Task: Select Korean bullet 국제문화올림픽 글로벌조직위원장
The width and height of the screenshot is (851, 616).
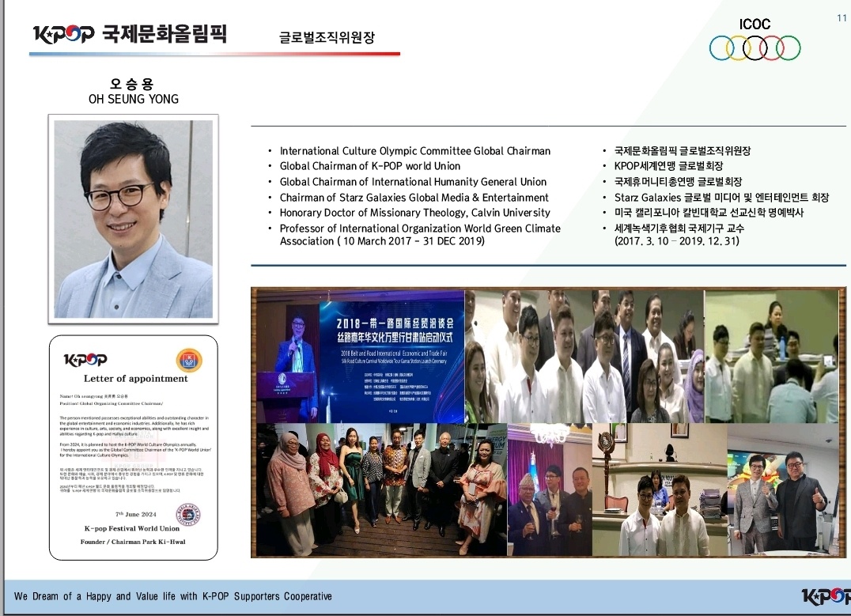Action: pos(683,151)
